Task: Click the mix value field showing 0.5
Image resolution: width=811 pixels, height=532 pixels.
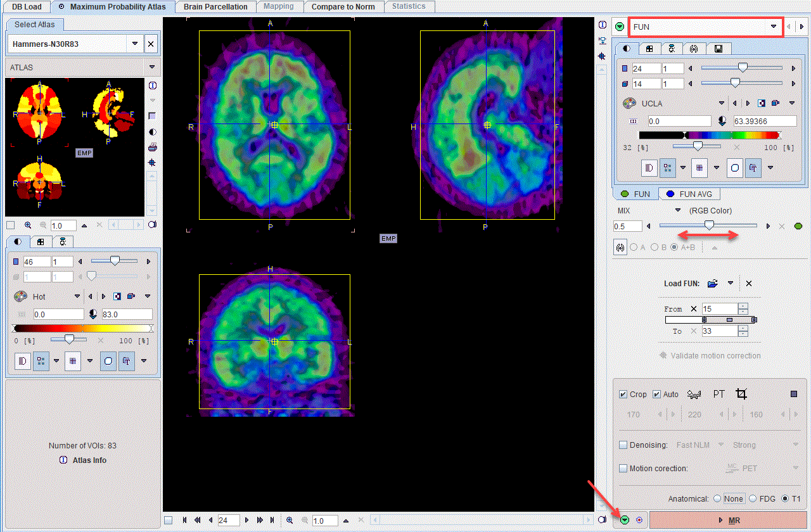Action: tap(627, 226)
